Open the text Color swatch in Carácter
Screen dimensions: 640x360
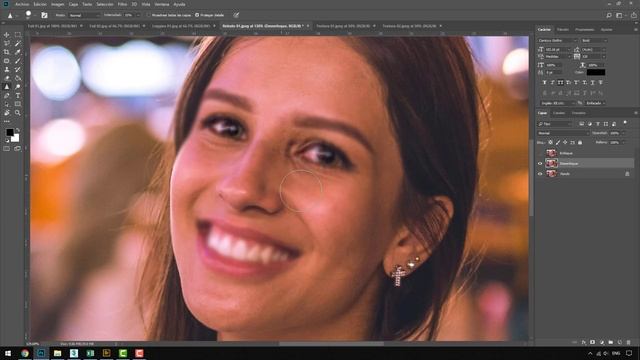click(596, 72)
